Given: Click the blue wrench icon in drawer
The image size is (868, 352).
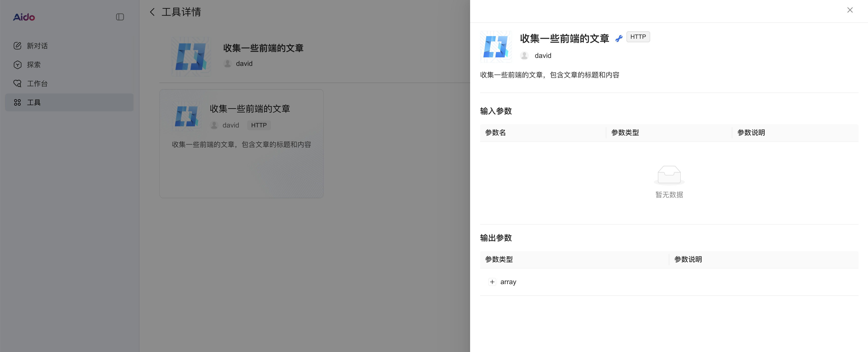Looking at the screenshot, I should coord(619,39).
